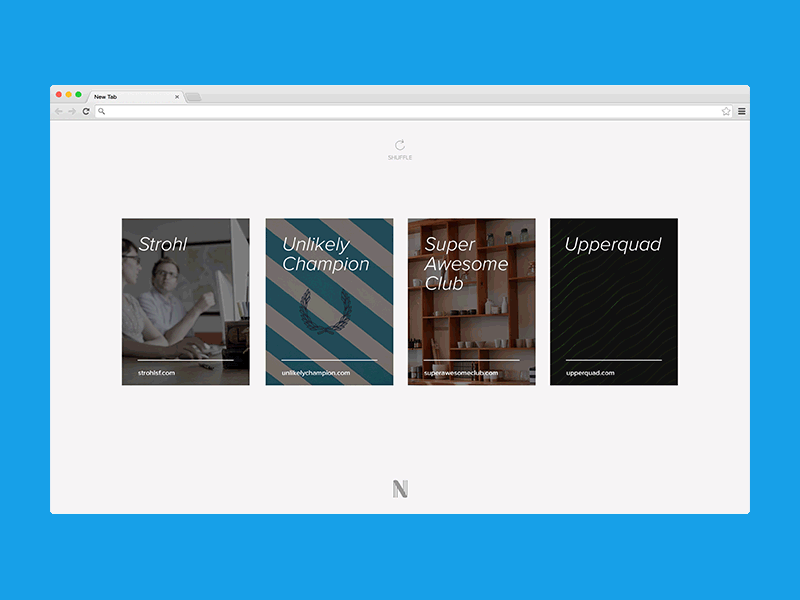Click the back navigation arrow
This screenshot has height=600, width=800.
pos(61,111)
